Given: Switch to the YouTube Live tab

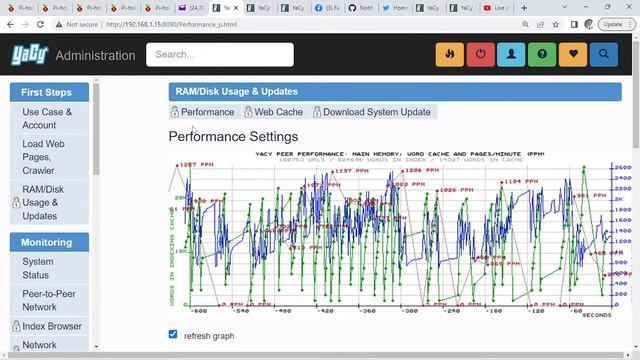Looking at the screenshot, I should coord(496,8).
